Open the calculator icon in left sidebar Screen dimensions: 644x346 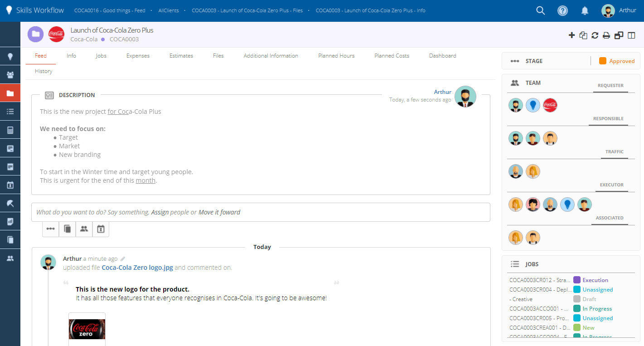point(10,130)
